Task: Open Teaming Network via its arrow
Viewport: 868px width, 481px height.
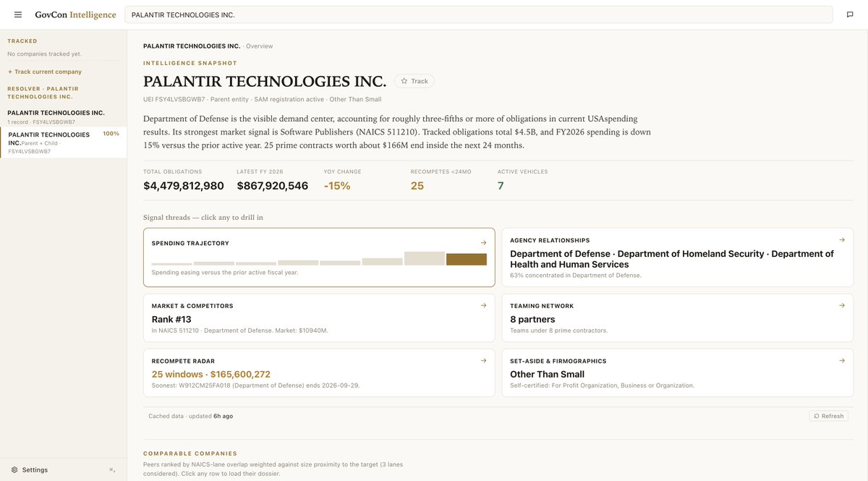Action: (x=842, y=305)
